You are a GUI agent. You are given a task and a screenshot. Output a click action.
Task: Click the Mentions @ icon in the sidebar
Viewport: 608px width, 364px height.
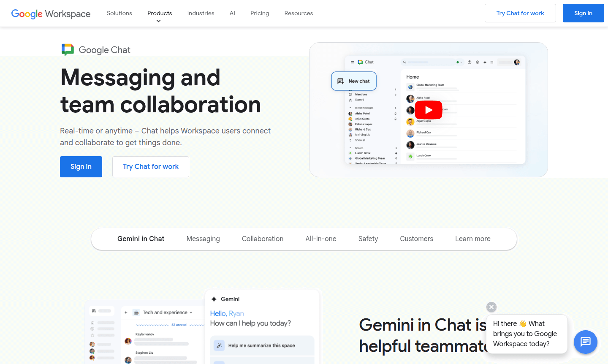351,95
